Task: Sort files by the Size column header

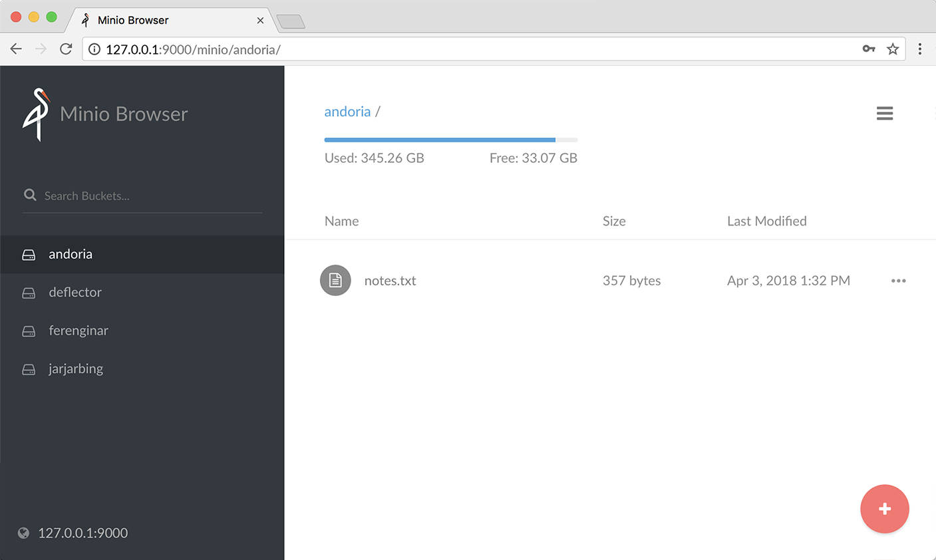Action: [613, 221]
